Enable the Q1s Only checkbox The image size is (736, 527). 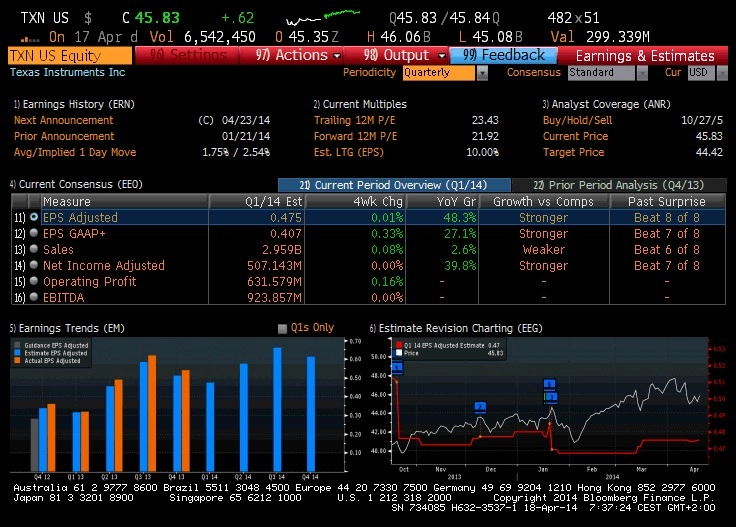(282, 328)
